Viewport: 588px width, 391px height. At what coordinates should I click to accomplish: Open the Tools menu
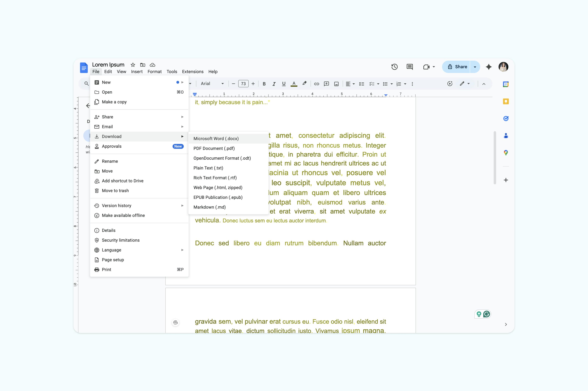[172, 72]
